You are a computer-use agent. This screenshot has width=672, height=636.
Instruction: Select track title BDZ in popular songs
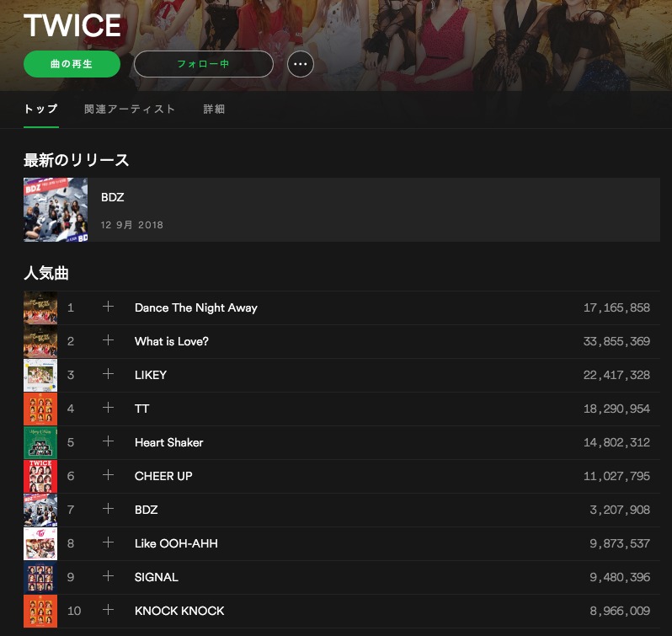147,510
